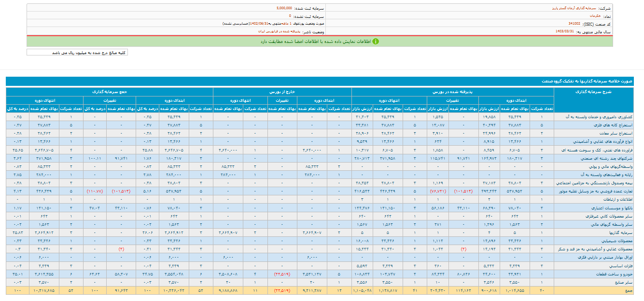Click the خارج از بورس group header

click(281, 91)
